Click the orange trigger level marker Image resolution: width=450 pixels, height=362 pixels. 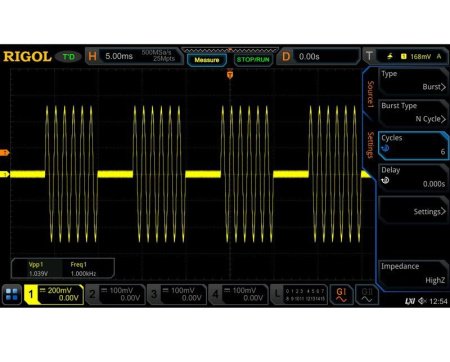[x=5, y=153]
